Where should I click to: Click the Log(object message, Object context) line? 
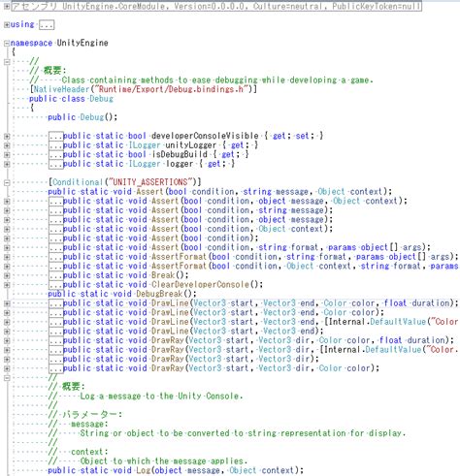(176, 470)
